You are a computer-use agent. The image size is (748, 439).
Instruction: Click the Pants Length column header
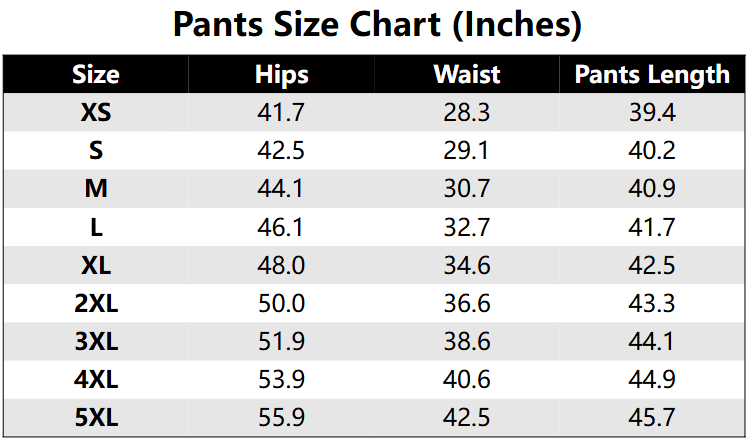[652, 75]
